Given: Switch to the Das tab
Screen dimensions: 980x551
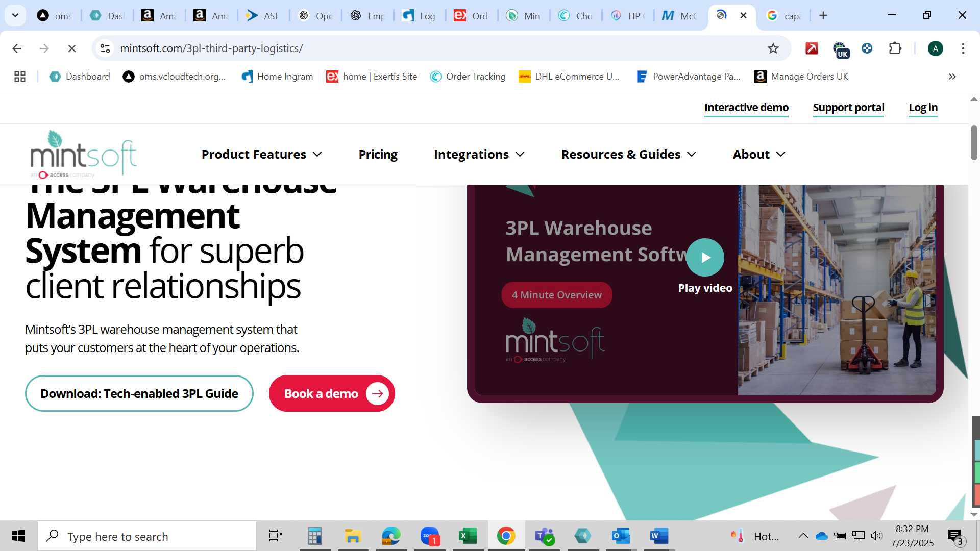Looking at the screenshot, I should (x=107, y=16).
